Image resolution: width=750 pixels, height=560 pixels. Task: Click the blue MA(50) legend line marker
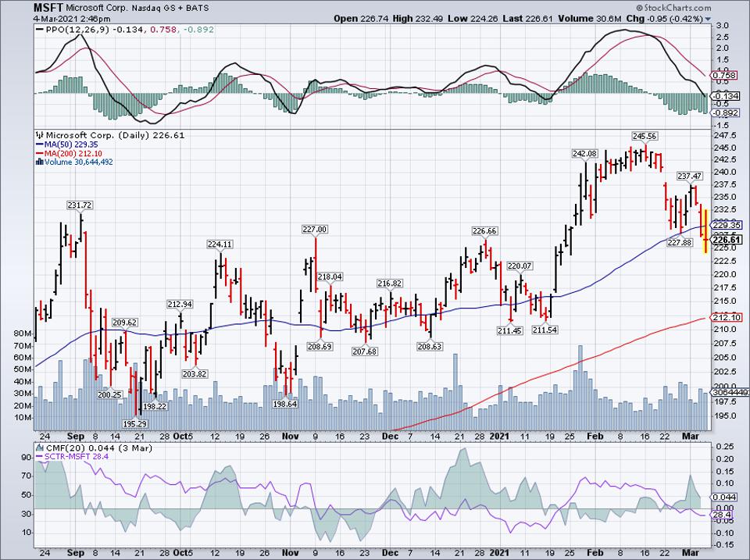[38, 144]
